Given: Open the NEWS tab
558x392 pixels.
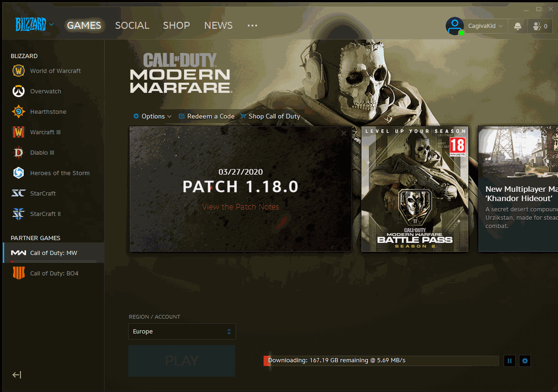Looking at the screenshot, I should (x=218, y=26).
